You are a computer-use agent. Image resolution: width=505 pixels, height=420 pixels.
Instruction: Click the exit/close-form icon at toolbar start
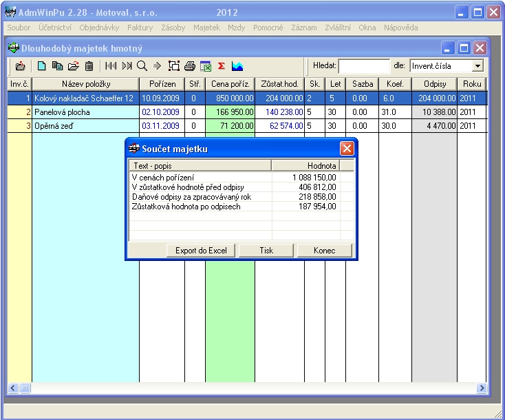[x=20, y=66]
